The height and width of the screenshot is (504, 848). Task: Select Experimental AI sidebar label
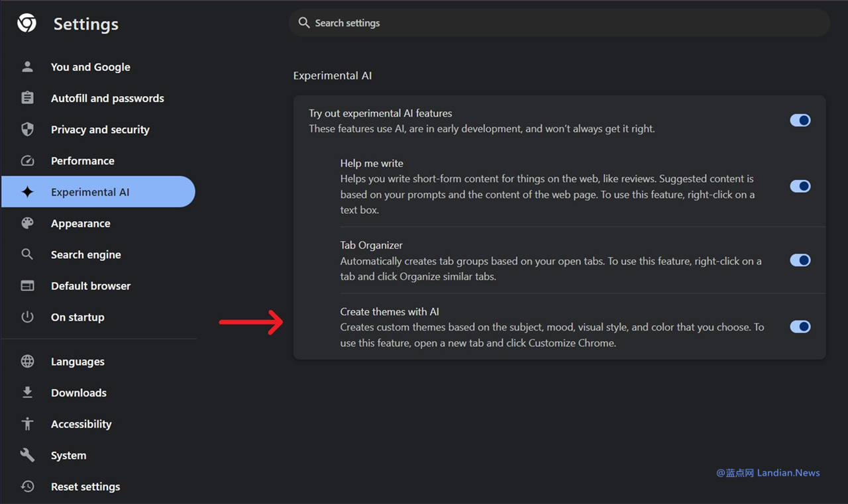[90, 192]
